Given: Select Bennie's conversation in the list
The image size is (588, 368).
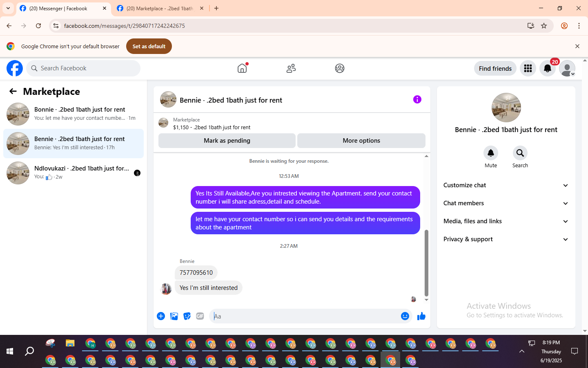Looking at the screenshot, I should coord(73,144).
